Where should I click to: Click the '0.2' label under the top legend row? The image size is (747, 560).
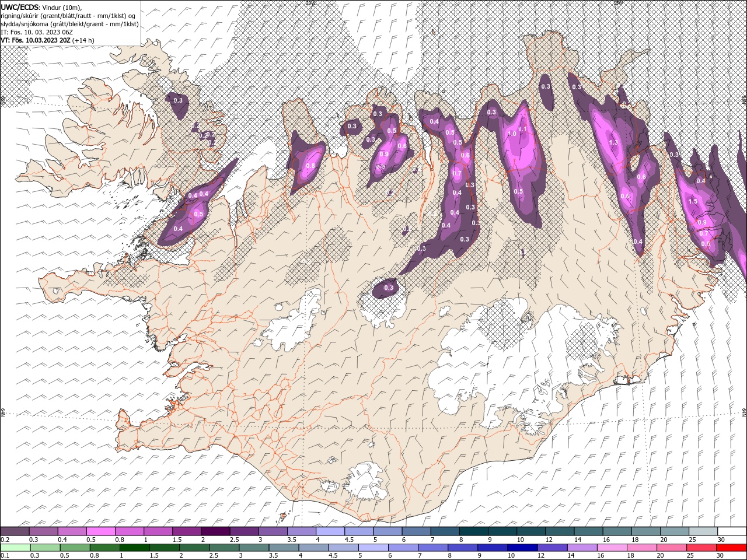(5, 540)
